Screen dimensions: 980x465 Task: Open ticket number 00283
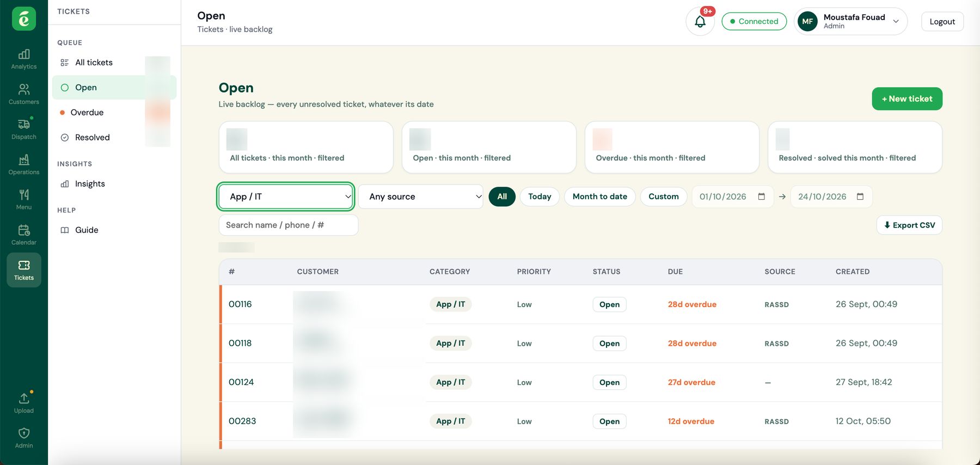[x=242, y=421]
